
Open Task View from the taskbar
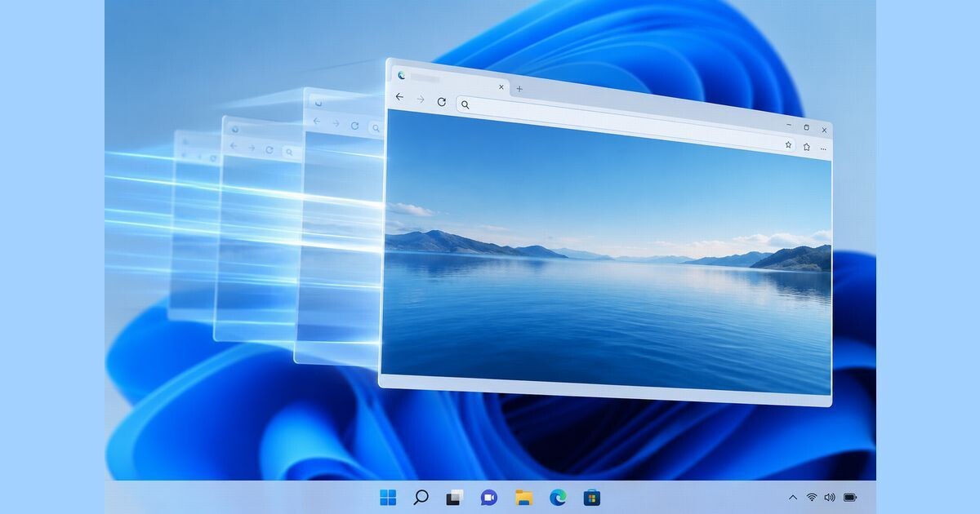[455, 497]
